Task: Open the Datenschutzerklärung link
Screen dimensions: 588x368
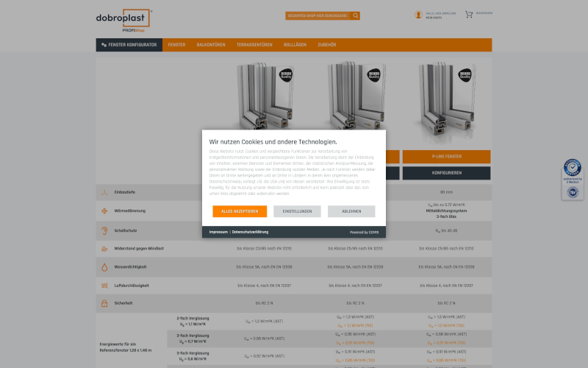Action: pos(251,232)
